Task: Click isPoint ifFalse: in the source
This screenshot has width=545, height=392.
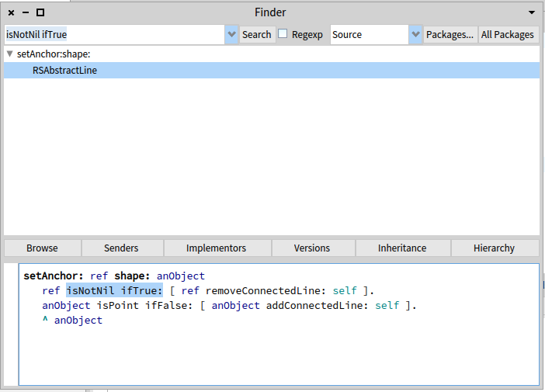Action: click(144, 306)
